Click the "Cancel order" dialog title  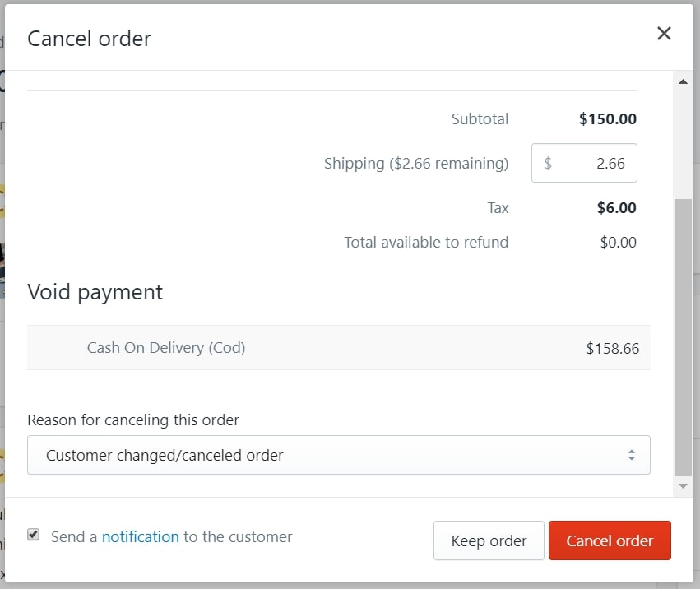point(90,38)
